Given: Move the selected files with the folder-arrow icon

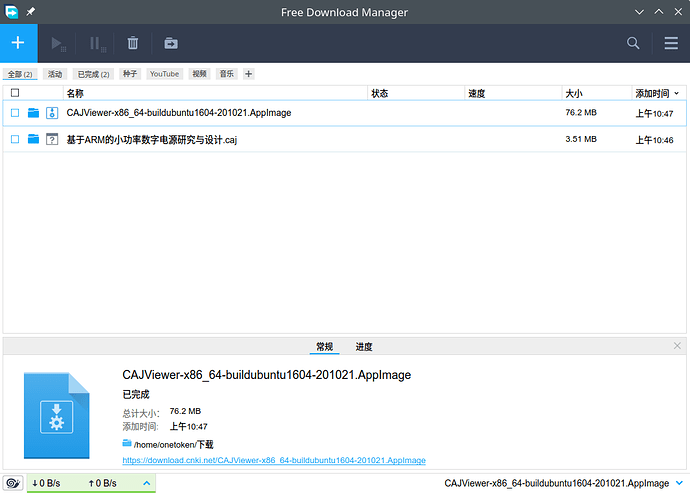Looking at the screenshot, I should click(171, 43).
